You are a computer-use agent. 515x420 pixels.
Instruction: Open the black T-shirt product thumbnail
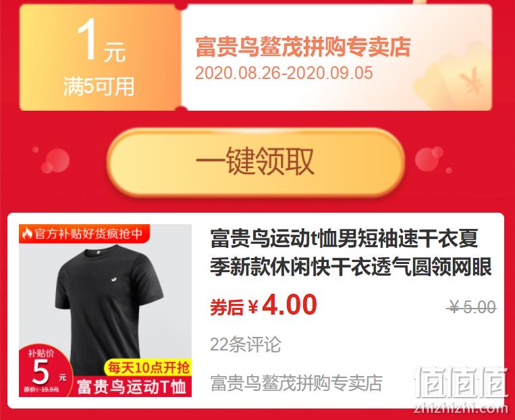(105, 310)
